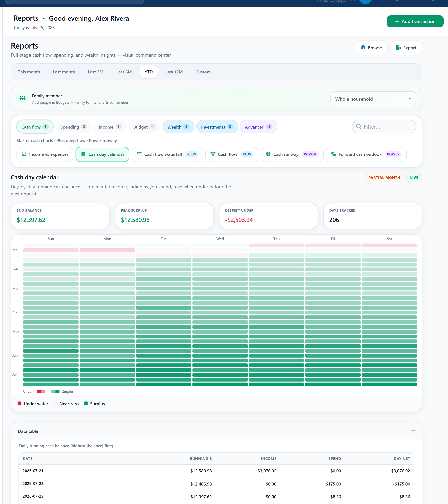
Task: Open the Custom date range
Action: coord(203,72)
